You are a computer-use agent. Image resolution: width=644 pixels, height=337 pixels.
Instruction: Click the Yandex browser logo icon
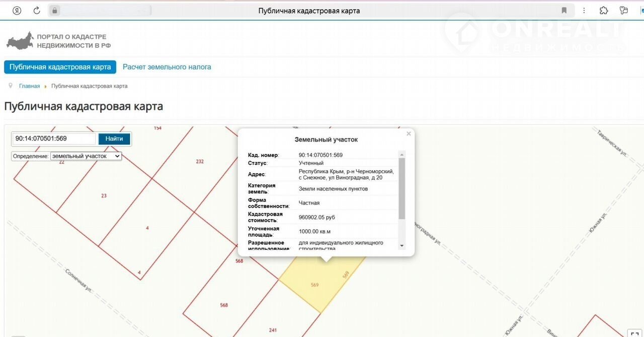(x=17, y=11)
